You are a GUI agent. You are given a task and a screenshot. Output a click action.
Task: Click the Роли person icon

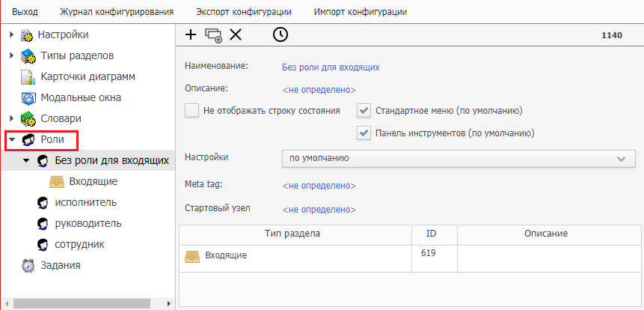pos(28,140)
